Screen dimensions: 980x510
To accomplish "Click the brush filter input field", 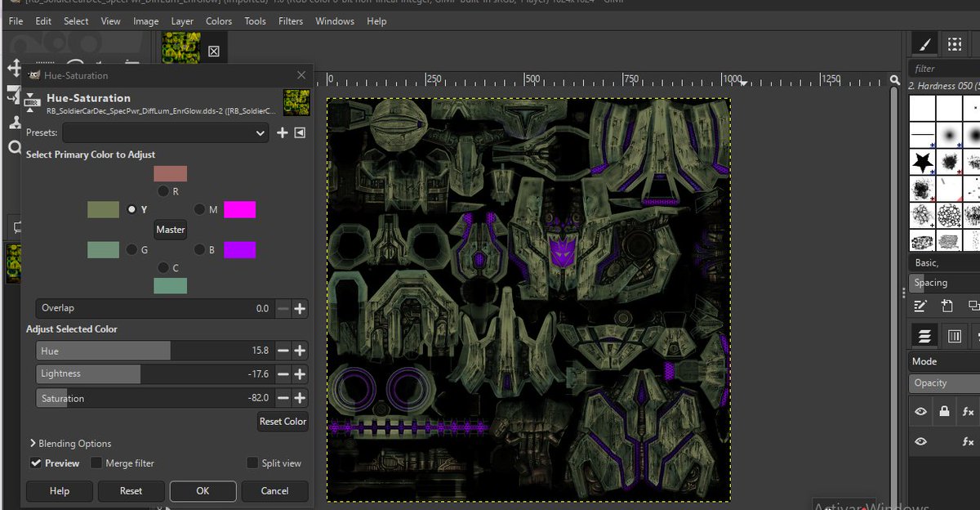I will [x=946, y=69].
